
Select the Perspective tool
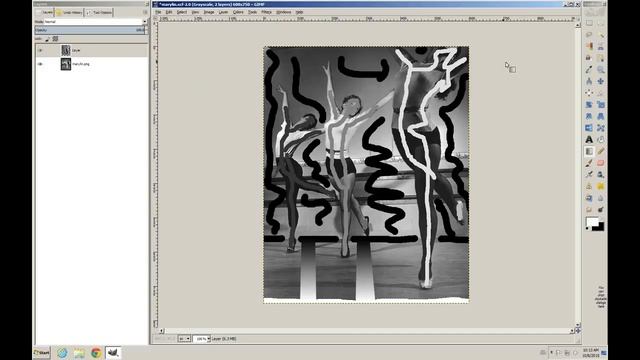click(600, 116)
